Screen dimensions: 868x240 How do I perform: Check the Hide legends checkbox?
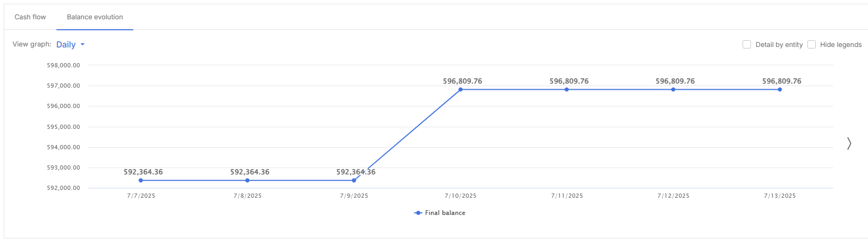click(x=812, y=45)
